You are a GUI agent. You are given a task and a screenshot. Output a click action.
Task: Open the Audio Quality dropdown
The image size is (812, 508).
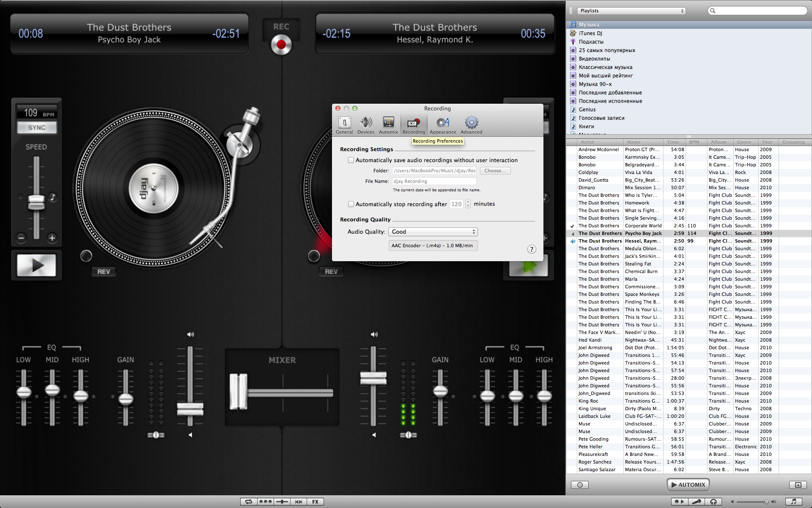point(433,232)
